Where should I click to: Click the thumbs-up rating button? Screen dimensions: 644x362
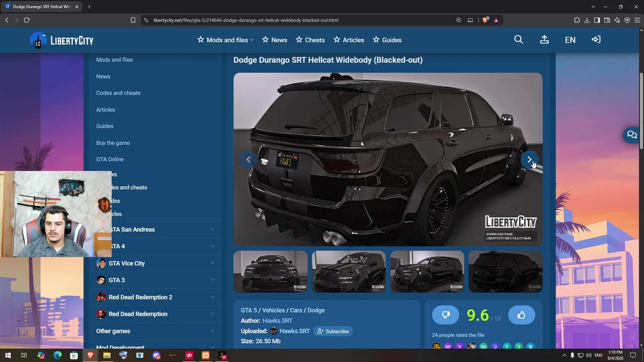[521, 315]
